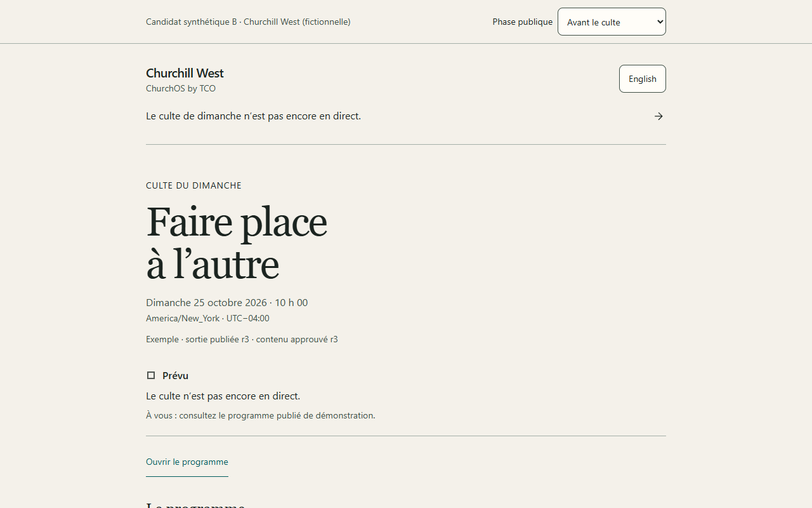Screen dimensions: 812x508
Task: Click the 'Prévu' status label
Action: pos(175,375)
